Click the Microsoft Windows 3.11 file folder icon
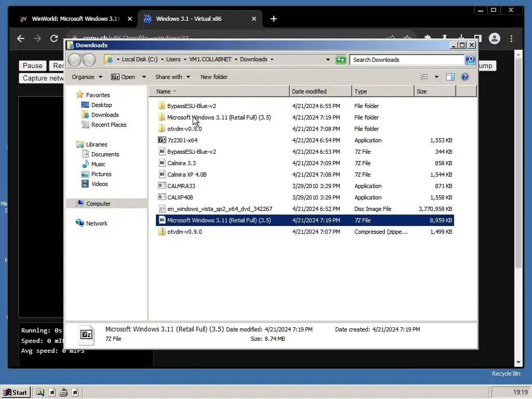 [x=162, y=117]
